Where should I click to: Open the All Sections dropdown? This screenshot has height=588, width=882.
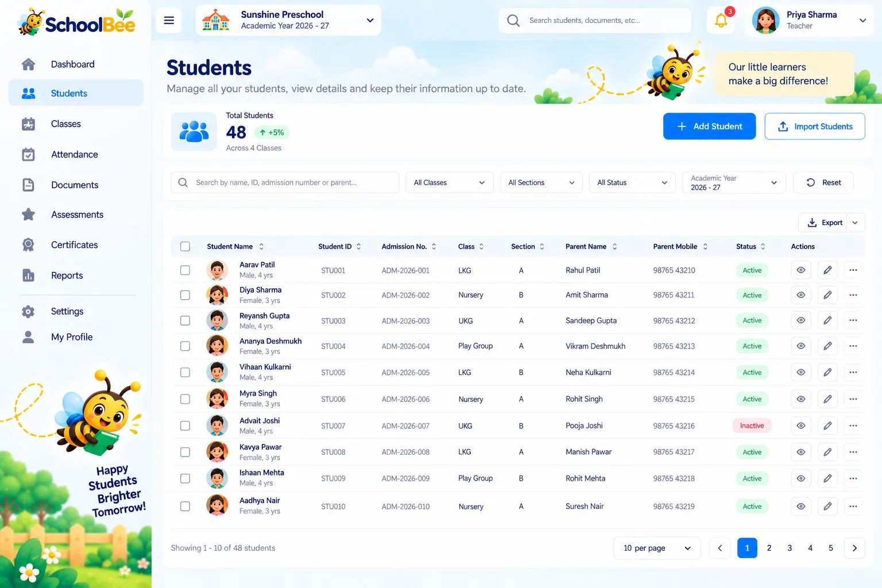tap(541, 183)
